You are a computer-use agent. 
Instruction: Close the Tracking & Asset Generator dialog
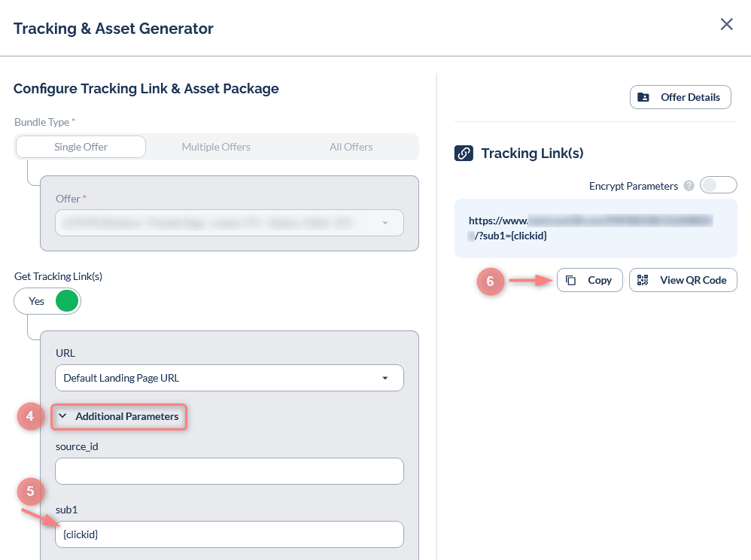[x=726, y=24]
